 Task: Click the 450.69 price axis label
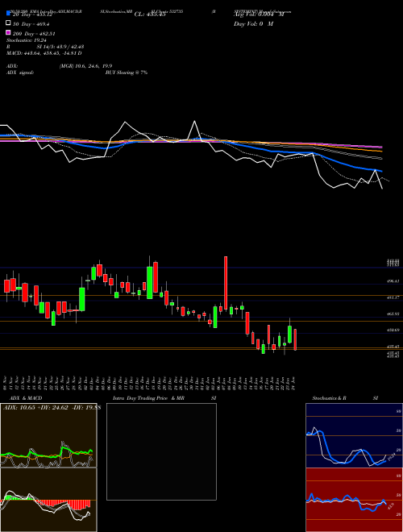(x=393, y=330)
